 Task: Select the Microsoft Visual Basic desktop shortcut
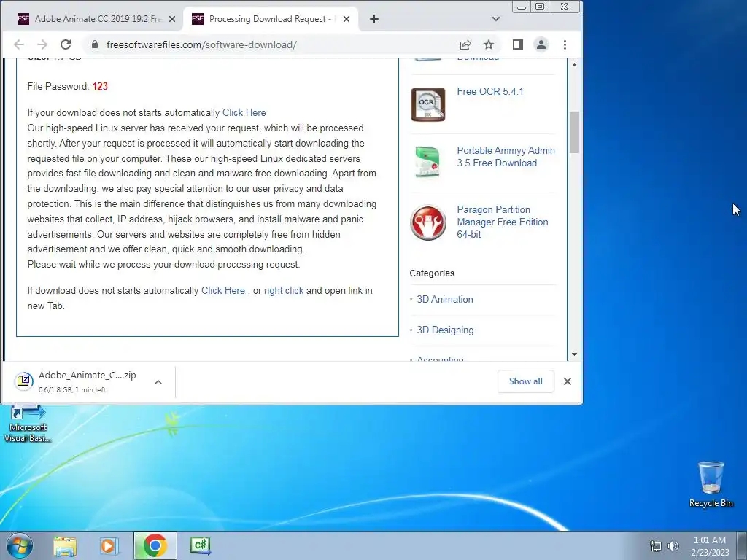pos(28,424)
